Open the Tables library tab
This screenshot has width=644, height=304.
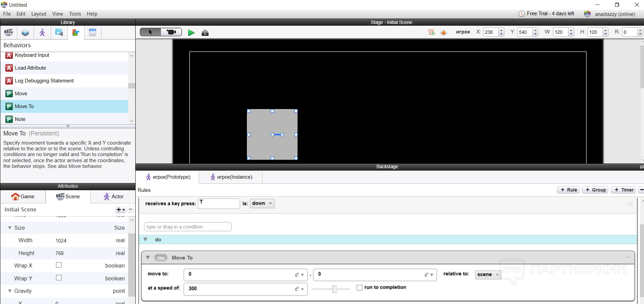pos(93,33)
